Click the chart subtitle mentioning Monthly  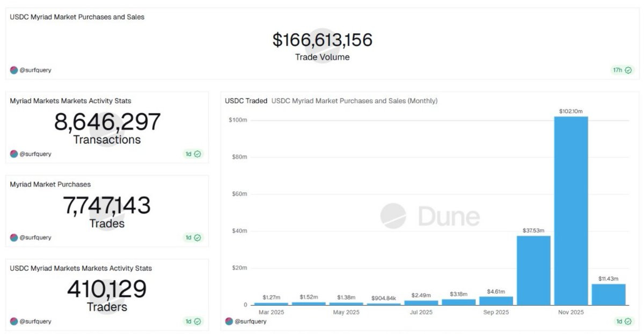(x=354, y=100)
